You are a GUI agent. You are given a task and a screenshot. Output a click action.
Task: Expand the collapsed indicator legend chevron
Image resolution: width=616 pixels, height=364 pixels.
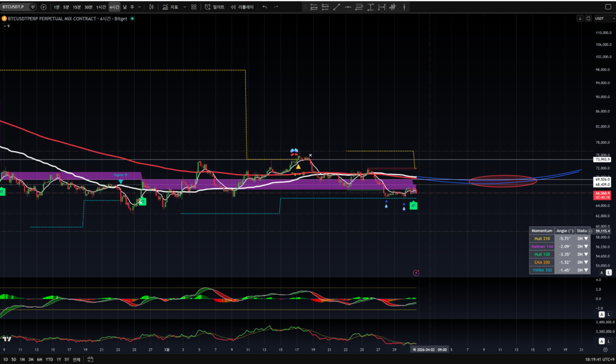(x=4, y=26)
